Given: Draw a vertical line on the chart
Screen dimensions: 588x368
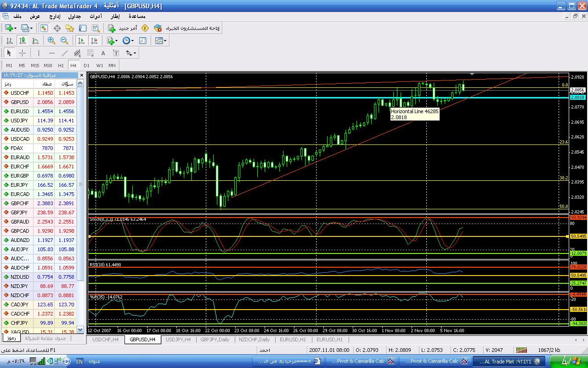Looking at the screenshot, I should coord(39,53).
